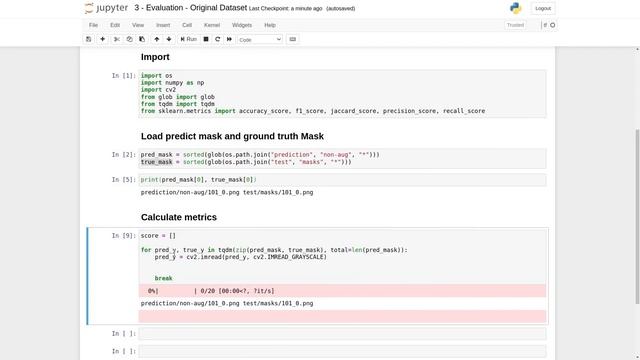The width and height of the screenshot is (640, 360).
Task: Move selected cell up
Action: [x=157, y=39]
